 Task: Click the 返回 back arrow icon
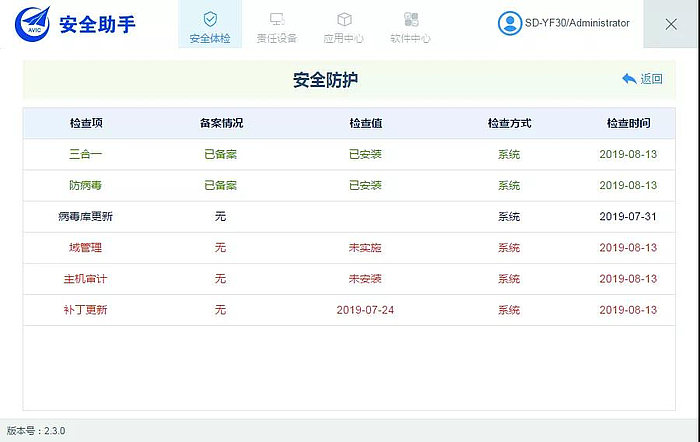pos(629,79)
